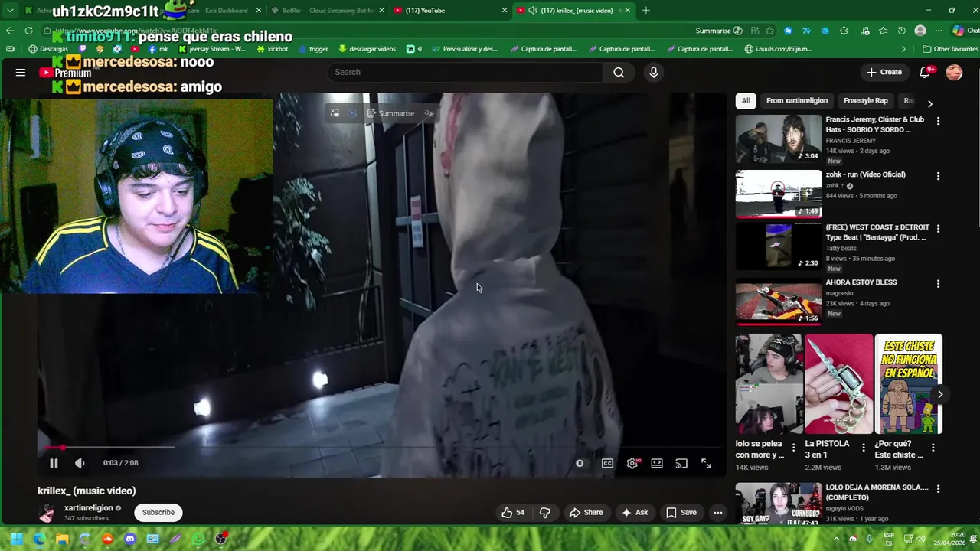Image resolution: width=980 pixels, height=551 pixels.
Task: Open options for zohk - run video
Action: (938, 176)
